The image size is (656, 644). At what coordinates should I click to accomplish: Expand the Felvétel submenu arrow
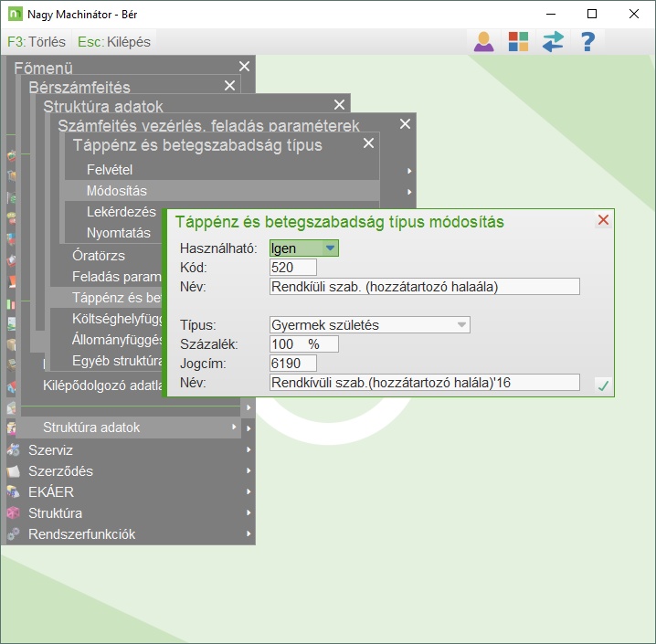pos(409,171)
